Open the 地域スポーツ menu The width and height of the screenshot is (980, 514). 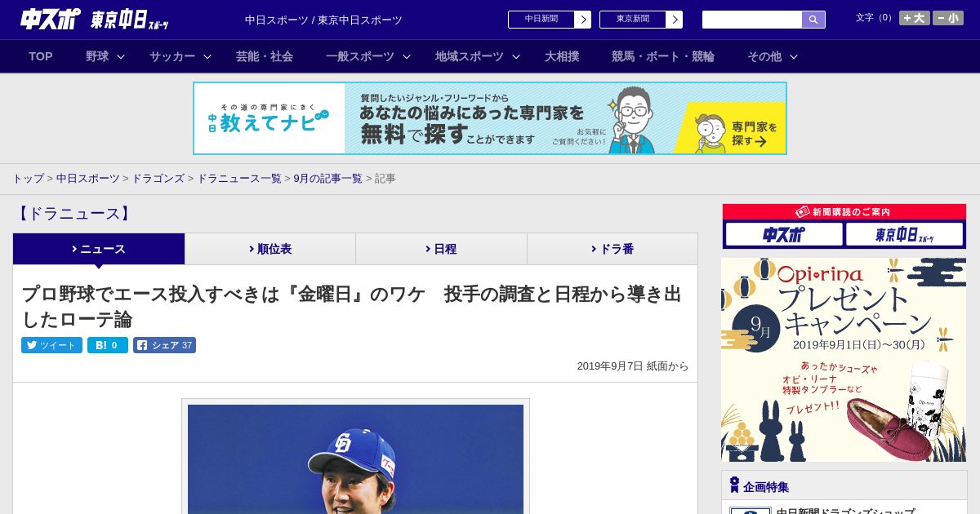pos(470,56)
